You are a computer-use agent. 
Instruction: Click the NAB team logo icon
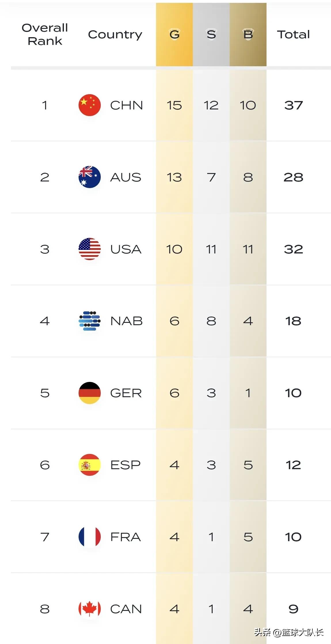click(90, 321)
